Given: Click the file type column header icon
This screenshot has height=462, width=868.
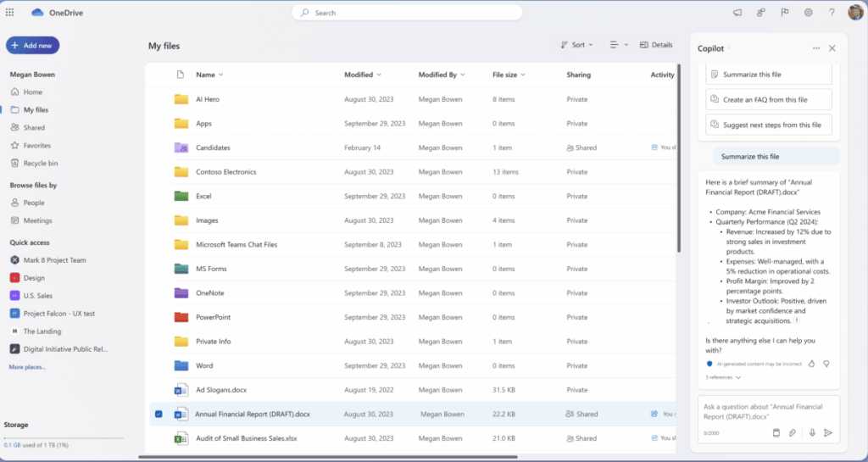Looking at the screenshot, I should click(x=180, y=75).
